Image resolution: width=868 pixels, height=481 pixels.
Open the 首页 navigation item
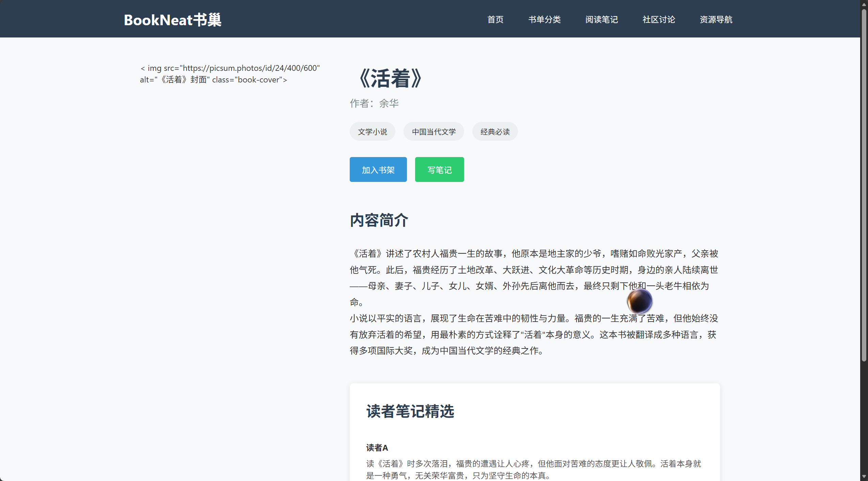tap(495, 20)
